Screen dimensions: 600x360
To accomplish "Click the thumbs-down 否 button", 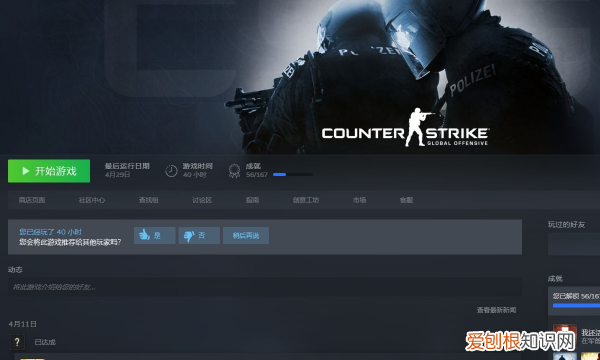I will pyautogui.click(x=199, y=235).
